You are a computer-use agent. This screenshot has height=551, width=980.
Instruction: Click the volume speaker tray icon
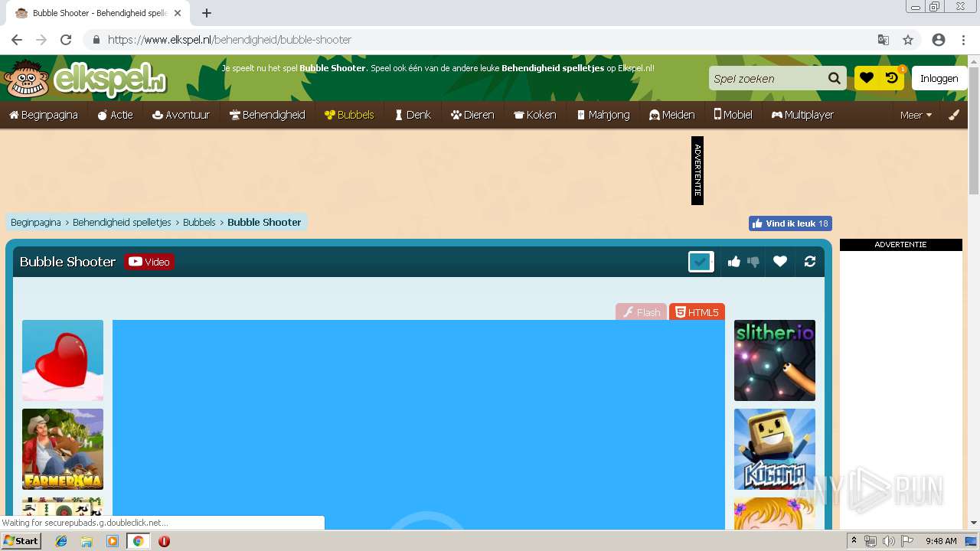pyautogui.click(x=888, y=541)
